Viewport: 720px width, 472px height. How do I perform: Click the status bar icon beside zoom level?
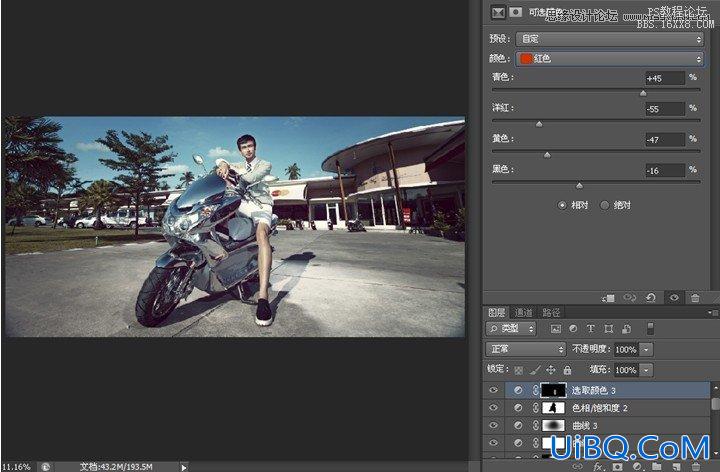coord(45,466)
